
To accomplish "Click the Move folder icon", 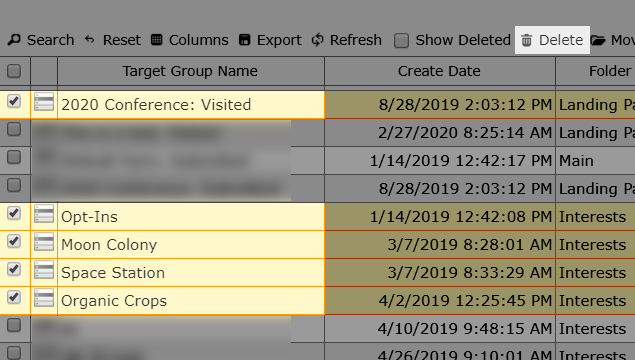I will click(x=598, y=40).
